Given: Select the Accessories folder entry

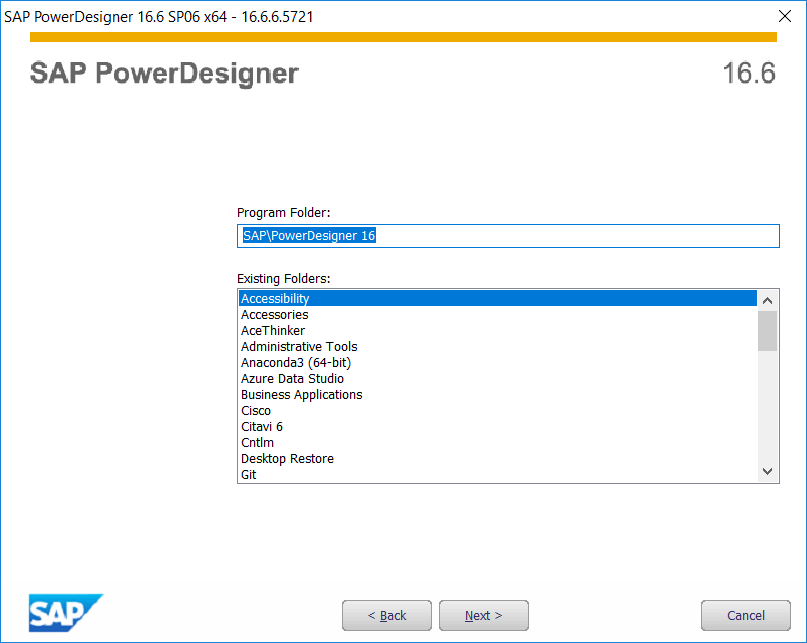Looking at the screenshot, I should [x=498, y=315].
